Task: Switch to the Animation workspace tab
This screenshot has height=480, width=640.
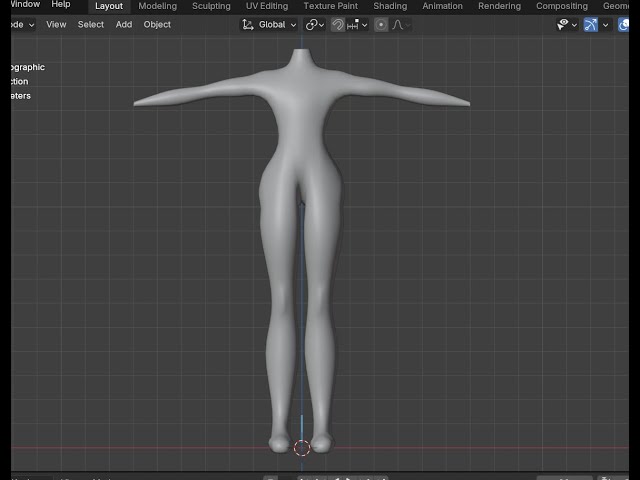Action: [442, 6]
